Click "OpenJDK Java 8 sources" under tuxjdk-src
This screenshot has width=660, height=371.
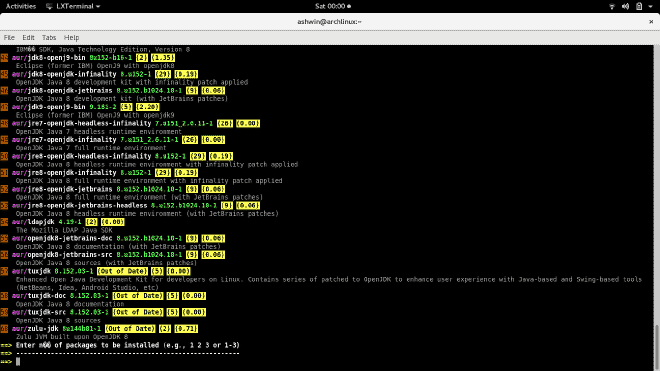coord(58,320)
